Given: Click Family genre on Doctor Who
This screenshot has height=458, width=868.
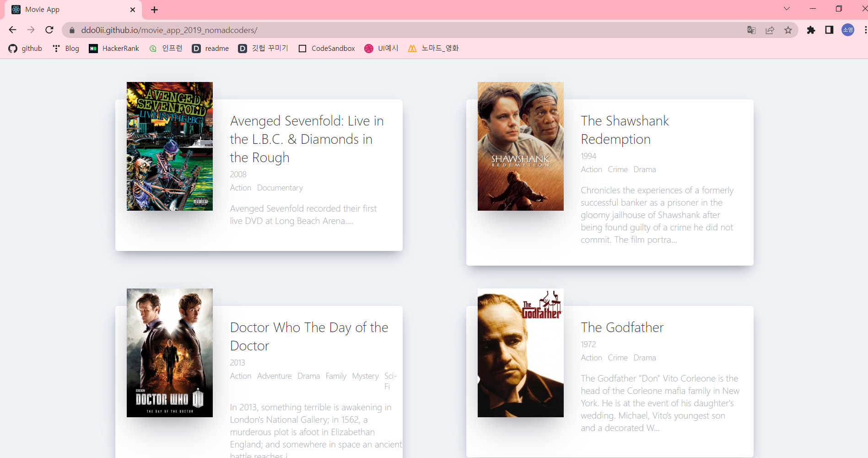Looking at the screenshot, I should pos(336,376).
